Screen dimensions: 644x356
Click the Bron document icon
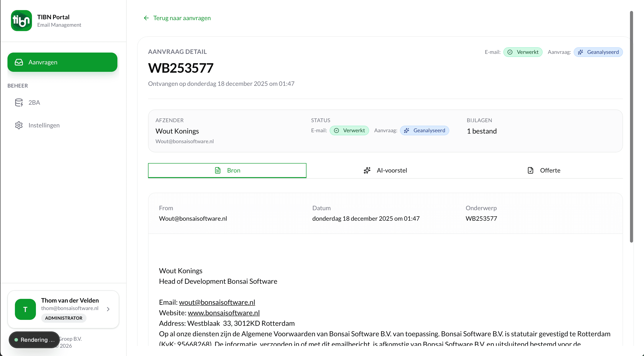click(218, 170)
